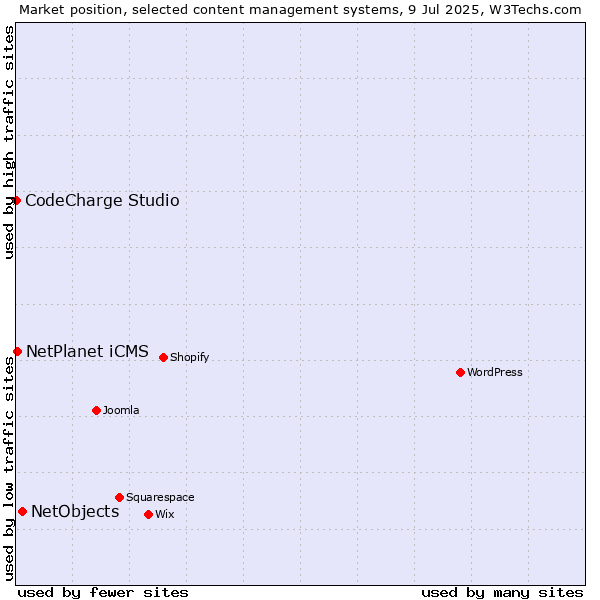Click the Joomla red data point
The height and width of the screenshot is (600, 600).
(96, 411)
